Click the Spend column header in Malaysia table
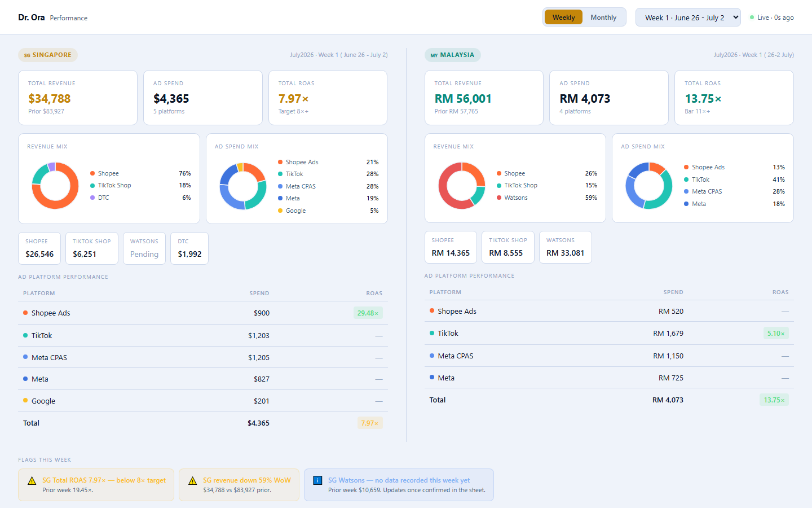This screenshot has width=812, height=508. point(673,292)
